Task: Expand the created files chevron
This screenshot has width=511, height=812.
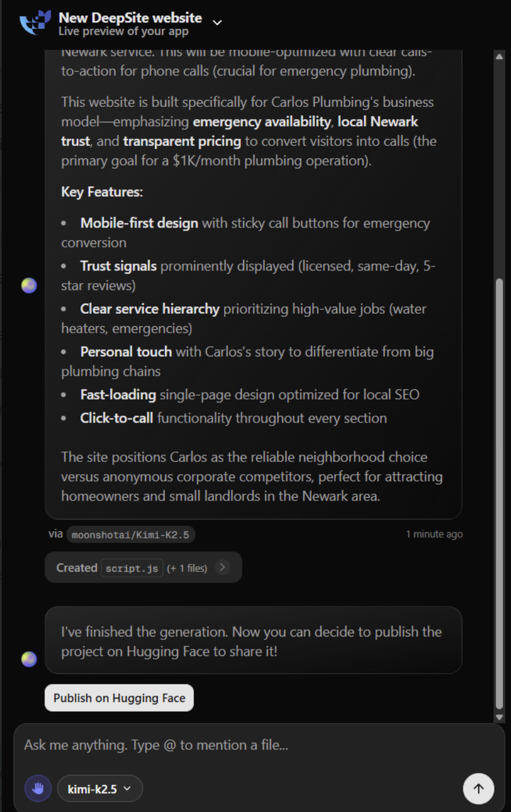Action: click(x=222, y=567)
